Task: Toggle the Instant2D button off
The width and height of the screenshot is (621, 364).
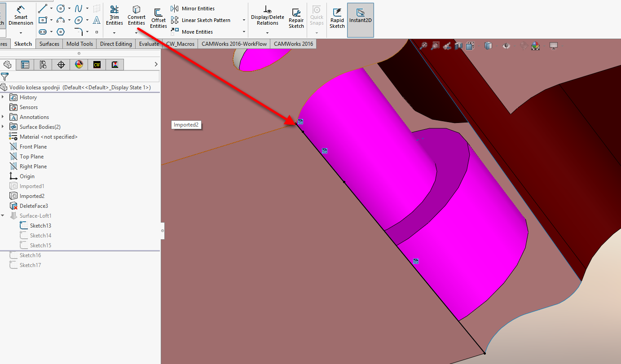Action: pyautogui.click(x=360, y=18)
